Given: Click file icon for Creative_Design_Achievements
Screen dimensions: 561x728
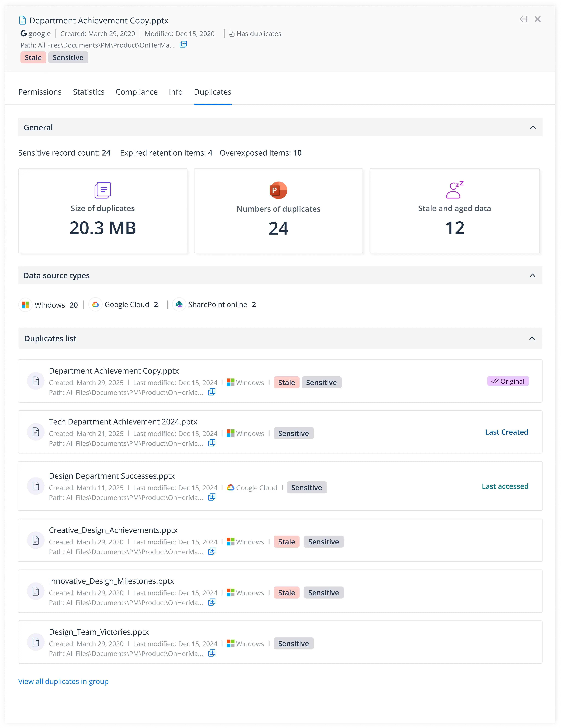Looking at the screenshot, I should point(36,540).
